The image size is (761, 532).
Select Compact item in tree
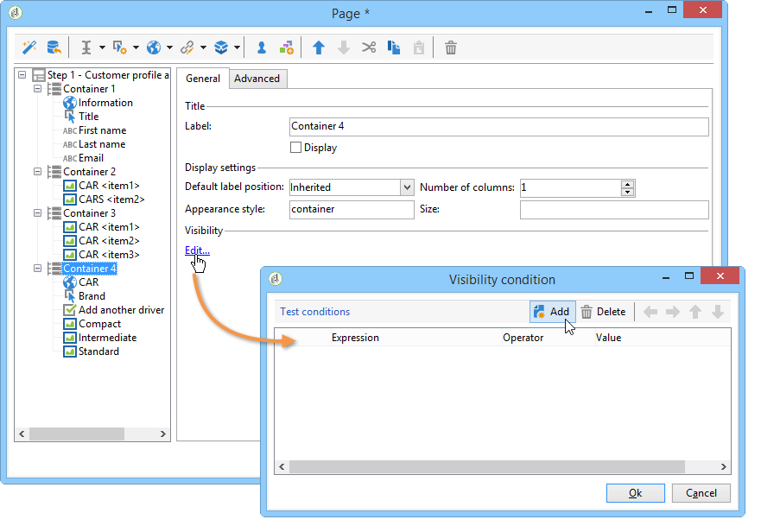pos(99,324)
